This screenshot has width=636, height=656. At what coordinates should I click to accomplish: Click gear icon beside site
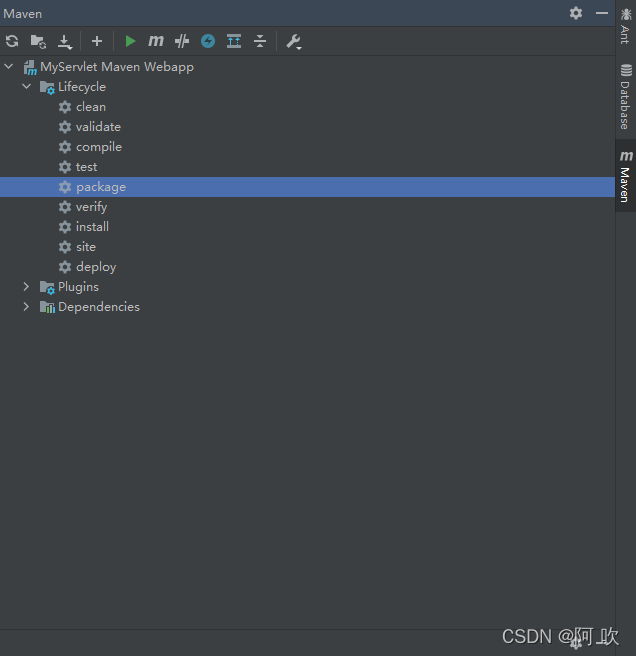coord(65,247)
